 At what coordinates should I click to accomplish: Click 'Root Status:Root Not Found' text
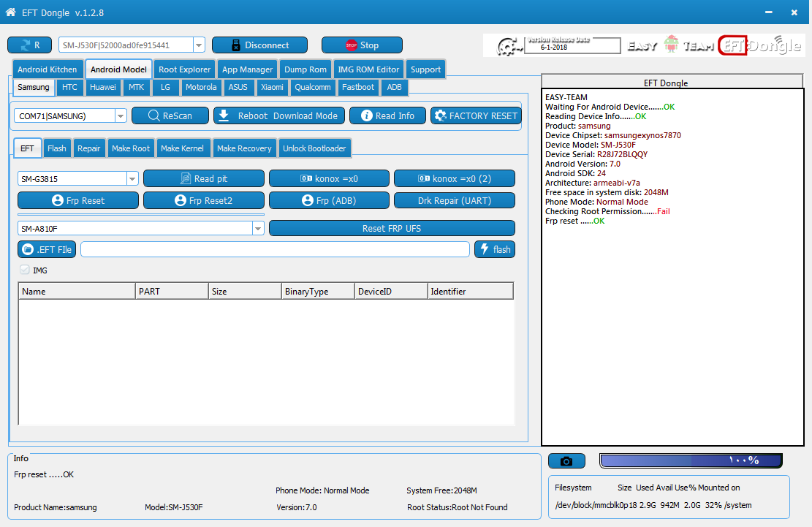coord(458,507)
